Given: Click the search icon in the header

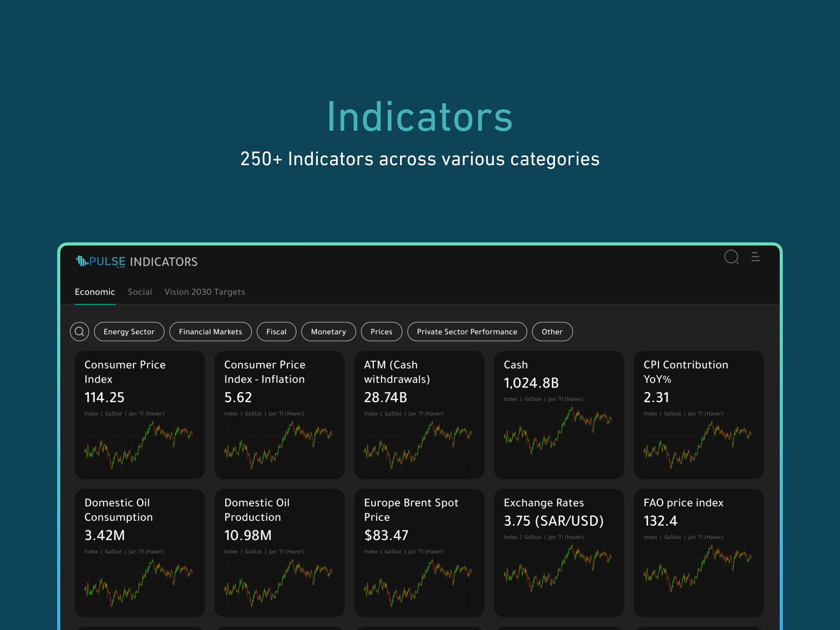Looking at the screenshot, I should (731, 257).
